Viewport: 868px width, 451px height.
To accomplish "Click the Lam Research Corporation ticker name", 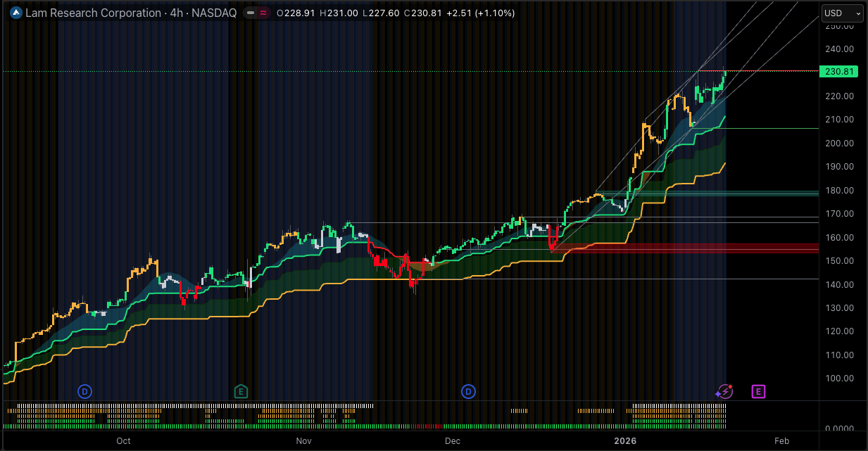I will coord(93,13).
